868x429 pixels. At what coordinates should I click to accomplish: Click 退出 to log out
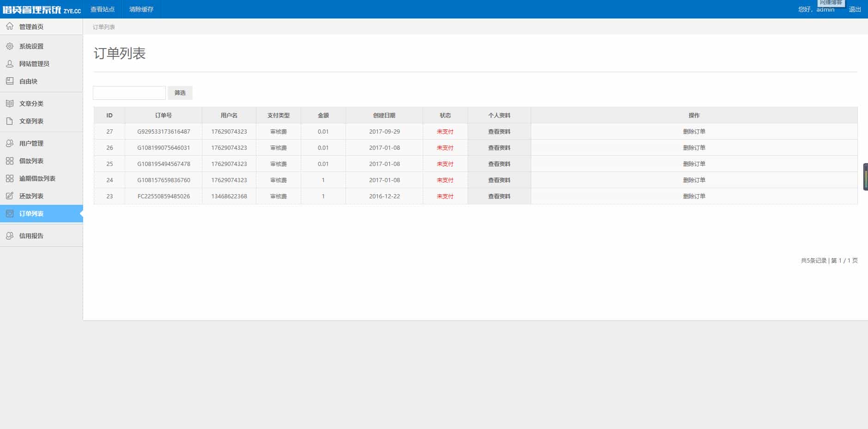[x=855, y=9]
